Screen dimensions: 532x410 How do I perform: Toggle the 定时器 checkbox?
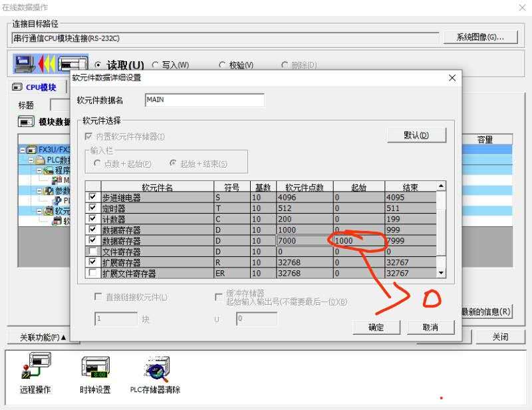coord(92,208)
